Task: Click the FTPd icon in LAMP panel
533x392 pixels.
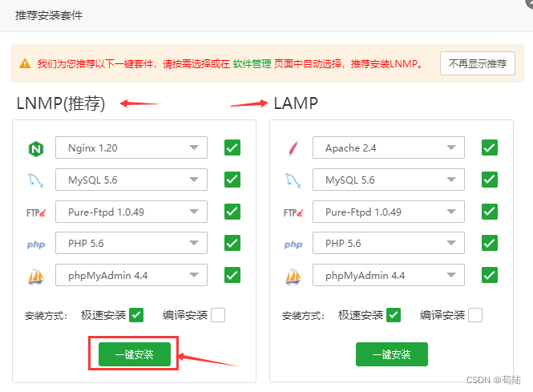Action: [293, 212]
